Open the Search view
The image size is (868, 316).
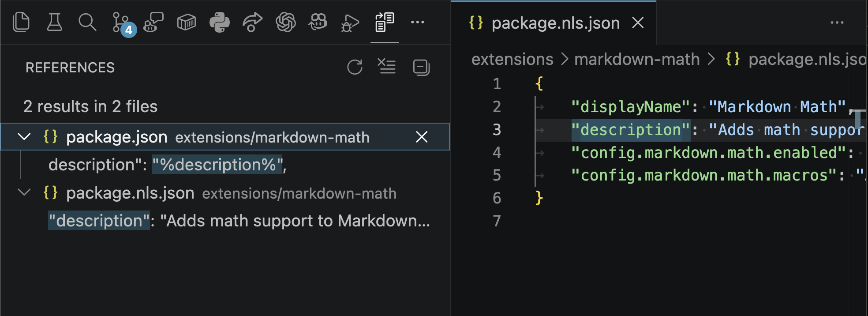tap(87, 22)
